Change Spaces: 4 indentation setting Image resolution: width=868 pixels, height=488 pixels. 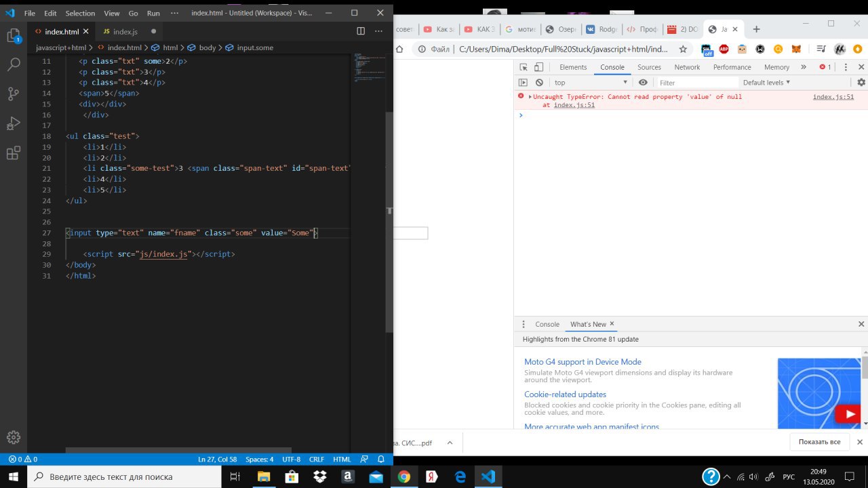259,459
